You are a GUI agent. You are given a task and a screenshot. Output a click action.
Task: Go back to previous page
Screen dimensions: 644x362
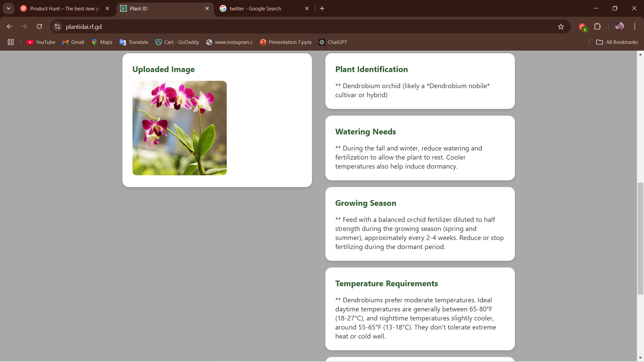(x=9, y=26)
